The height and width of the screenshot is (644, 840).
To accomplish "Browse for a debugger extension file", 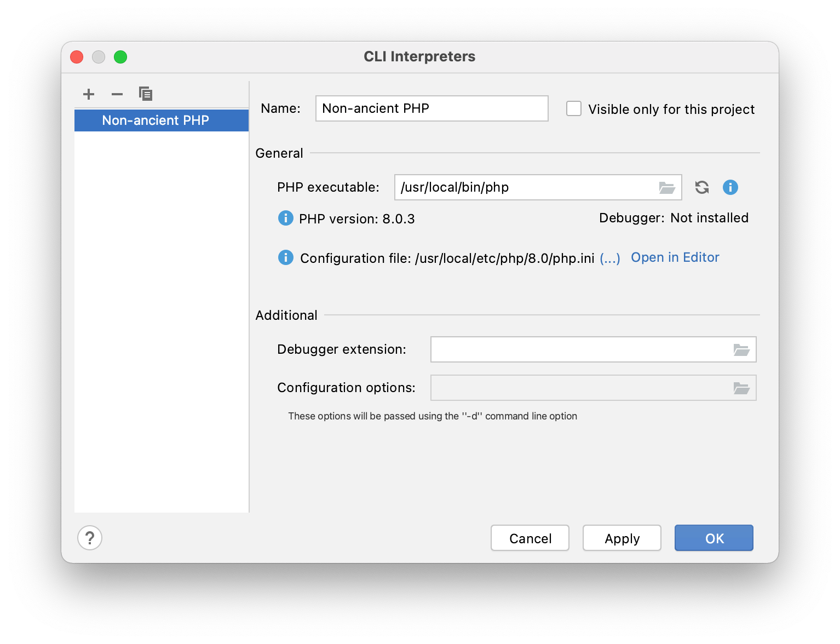I will coord(742,349).
